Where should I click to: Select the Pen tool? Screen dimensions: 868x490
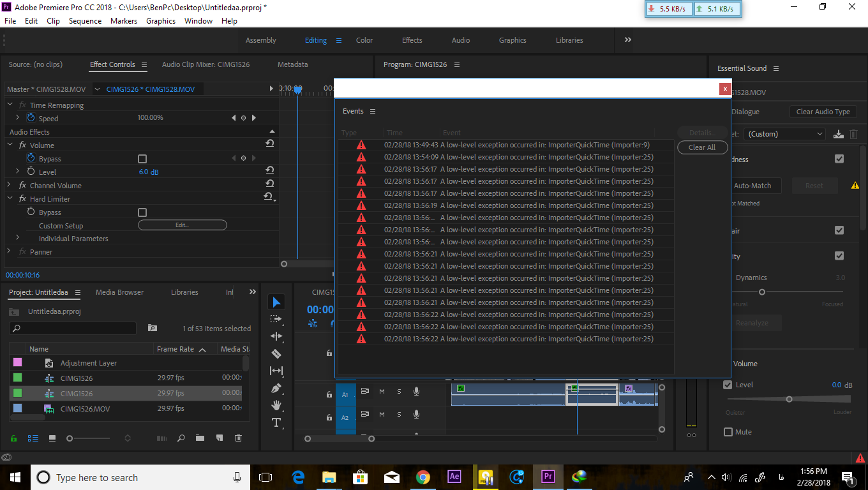pyautogui.click(x=276, y=388)
